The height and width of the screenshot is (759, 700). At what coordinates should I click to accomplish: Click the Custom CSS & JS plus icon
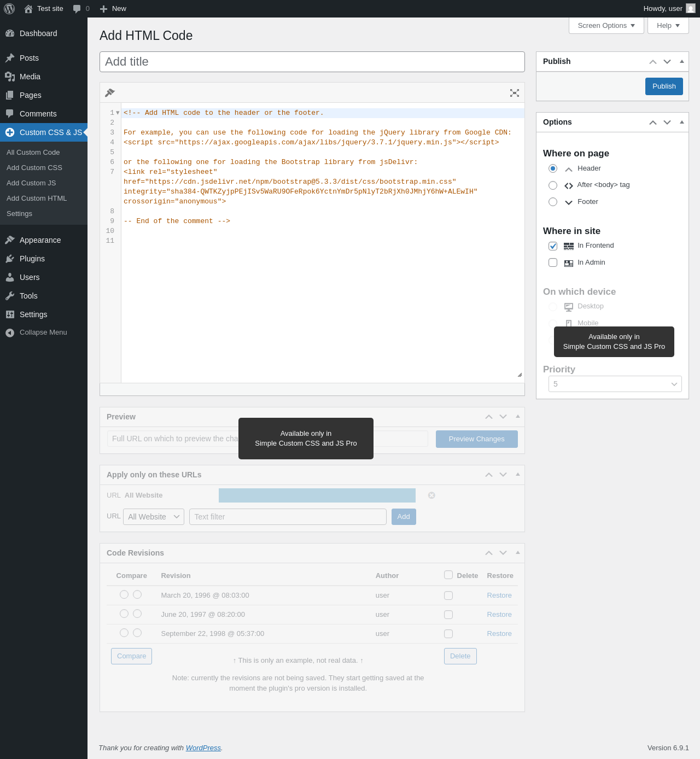pos(10,132)
